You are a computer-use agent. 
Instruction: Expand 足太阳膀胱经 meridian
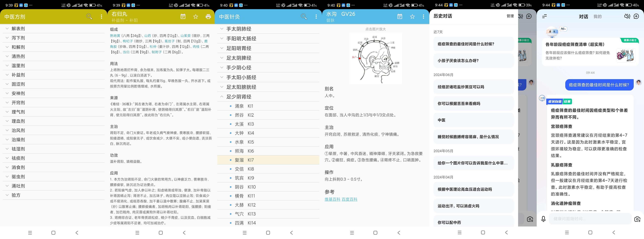click(268, 87)
